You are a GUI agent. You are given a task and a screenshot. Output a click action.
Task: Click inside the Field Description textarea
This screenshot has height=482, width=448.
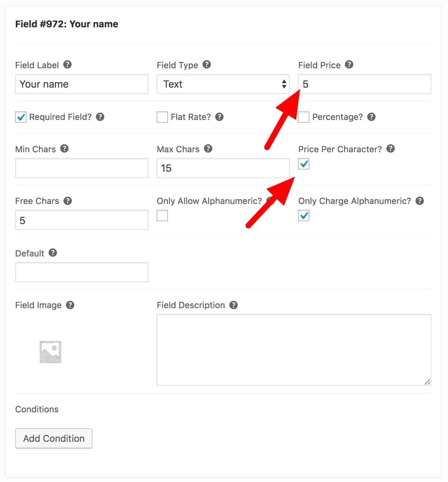pos(293,348)
